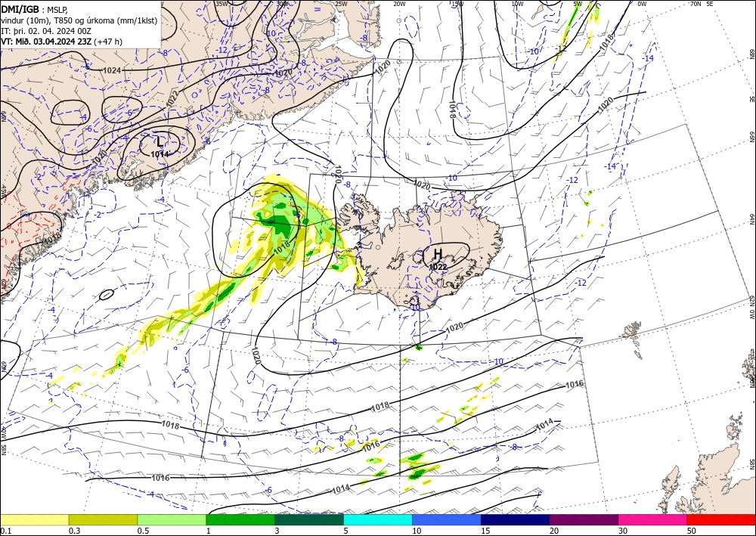This screenshot has width=756, height=536.
Task: Click the light green 0.5–1 mm legend swatch
Action: (x=172, y=519)
